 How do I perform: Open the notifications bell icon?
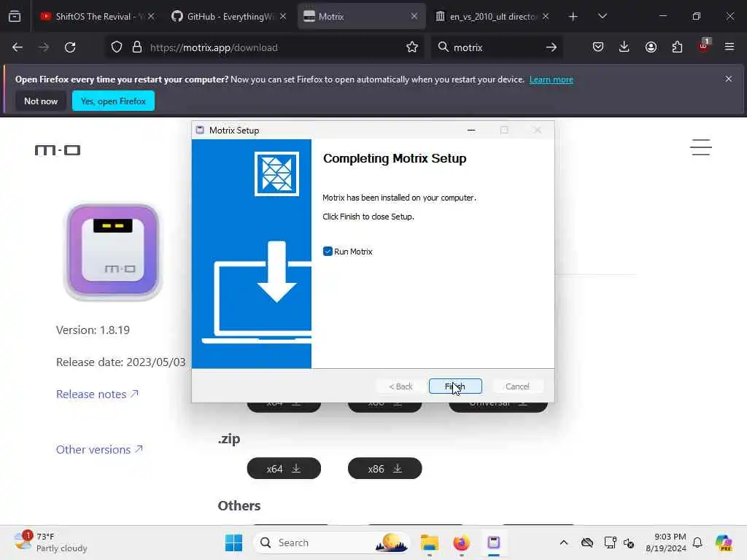tap(697, 542)
